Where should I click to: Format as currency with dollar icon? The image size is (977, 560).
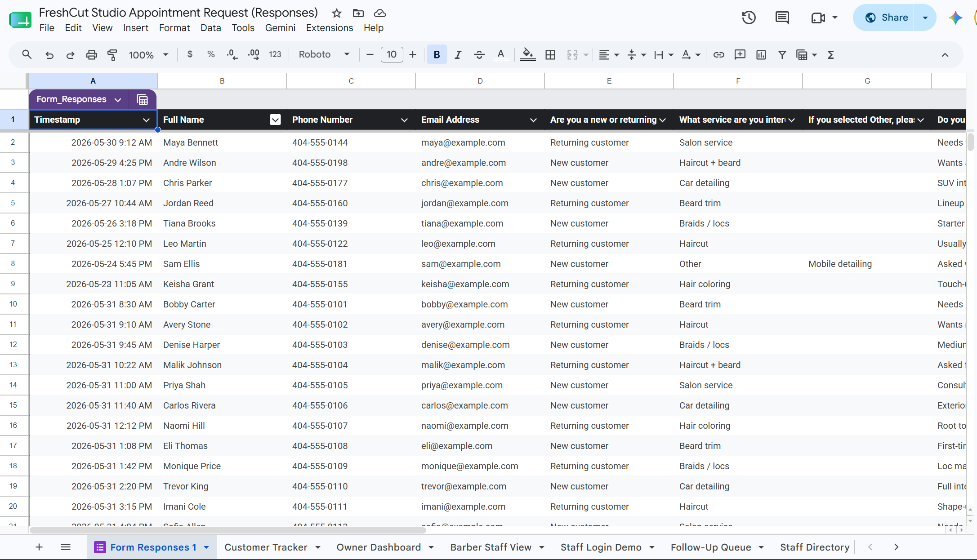(x=190, y=54)
